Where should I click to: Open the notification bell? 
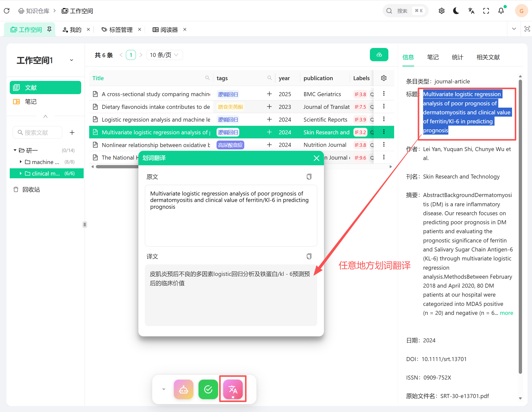(501, 10)
